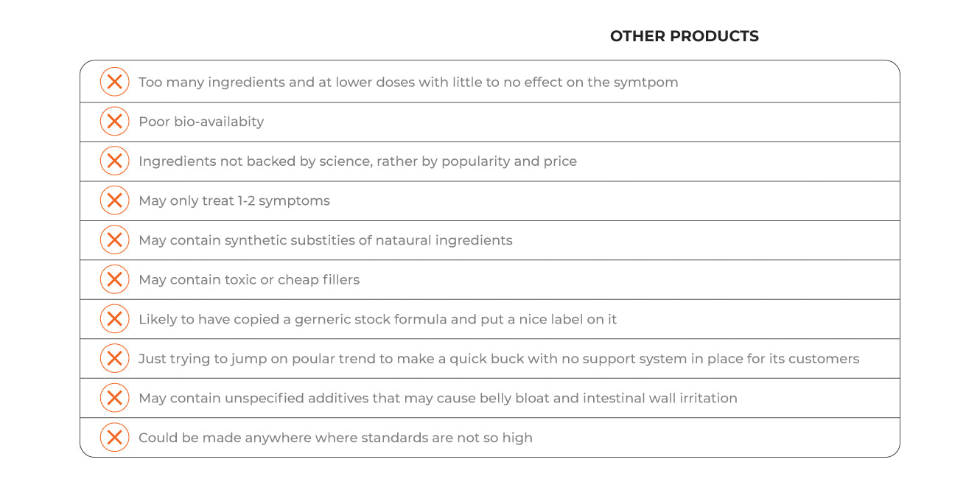
Task: Click the "May contain toxic or cheap fillers" text
Action: pos(249,279)
